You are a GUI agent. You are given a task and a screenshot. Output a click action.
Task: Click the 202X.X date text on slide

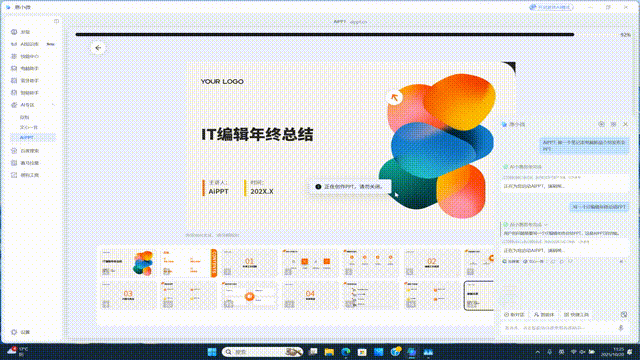262,191
